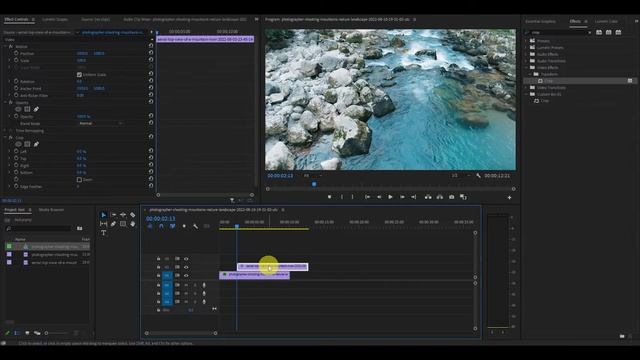Expand the Edge Feather property twirl
The width and height of the screenshot is (640, 360).
9,186
